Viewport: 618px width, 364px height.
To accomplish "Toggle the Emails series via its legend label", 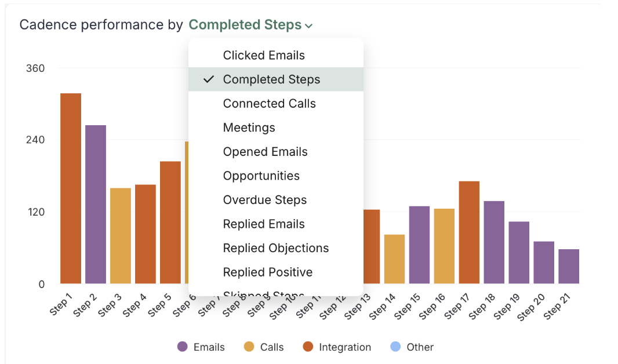I will coord(209,347).
